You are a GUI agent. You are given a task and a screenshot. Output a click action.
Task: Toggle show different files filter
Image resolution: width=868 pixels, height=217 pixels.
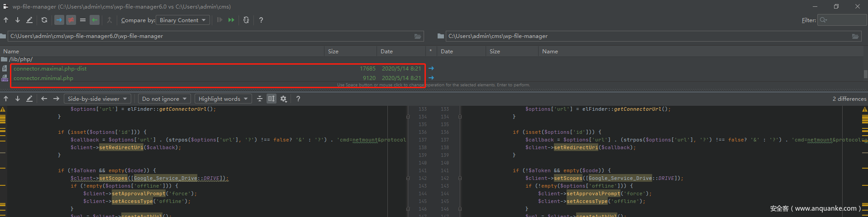(x=71, y=20)
